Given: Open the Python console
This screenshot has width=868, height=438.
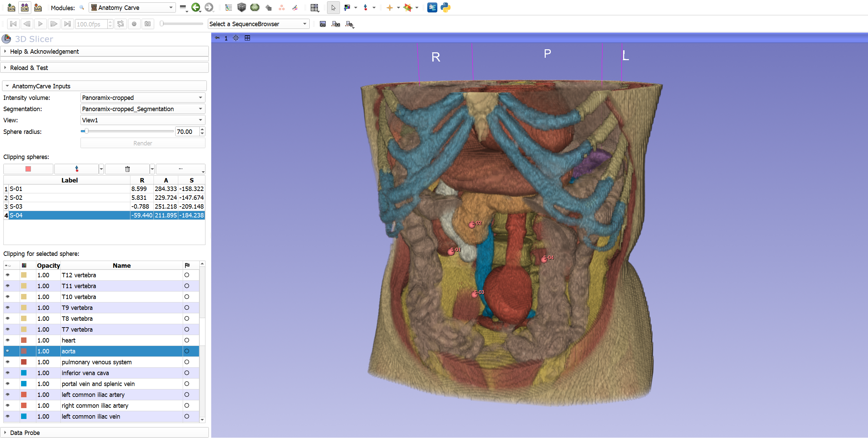Looking at the screenshot, I should pos(445,7).
